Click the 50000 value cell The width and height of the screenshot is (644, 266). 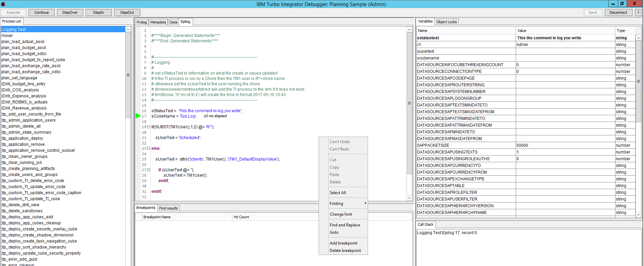point(565,145)
